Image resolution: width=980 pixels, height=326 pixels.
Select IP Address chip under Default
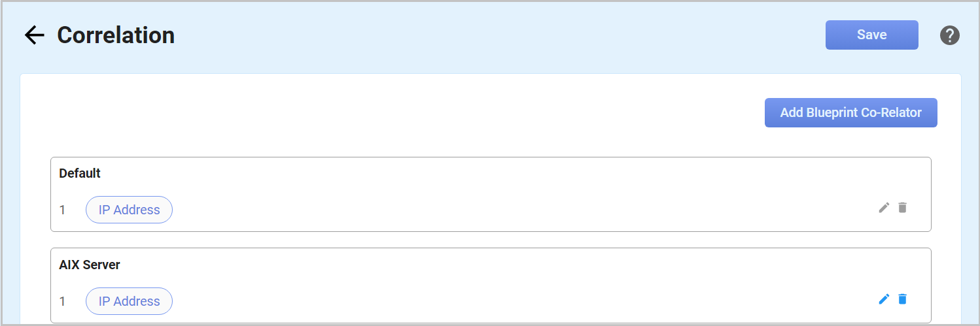(129, 210)
